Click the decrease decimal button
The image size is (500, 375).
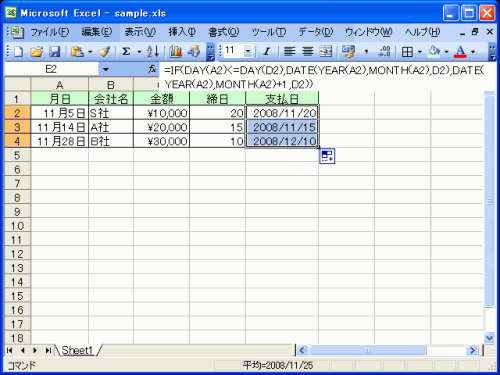[x=384, y=51]
